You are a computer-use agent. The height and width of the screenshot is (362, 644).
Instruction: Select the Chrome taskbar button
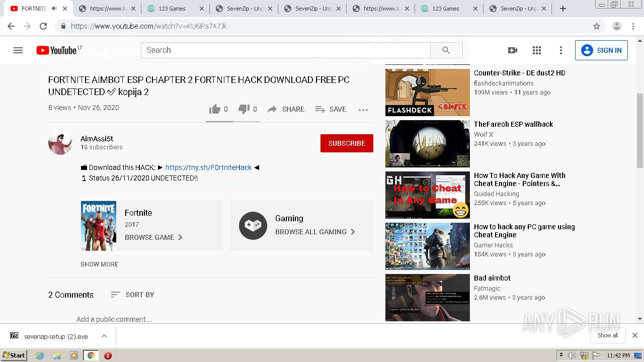point(91,355)
